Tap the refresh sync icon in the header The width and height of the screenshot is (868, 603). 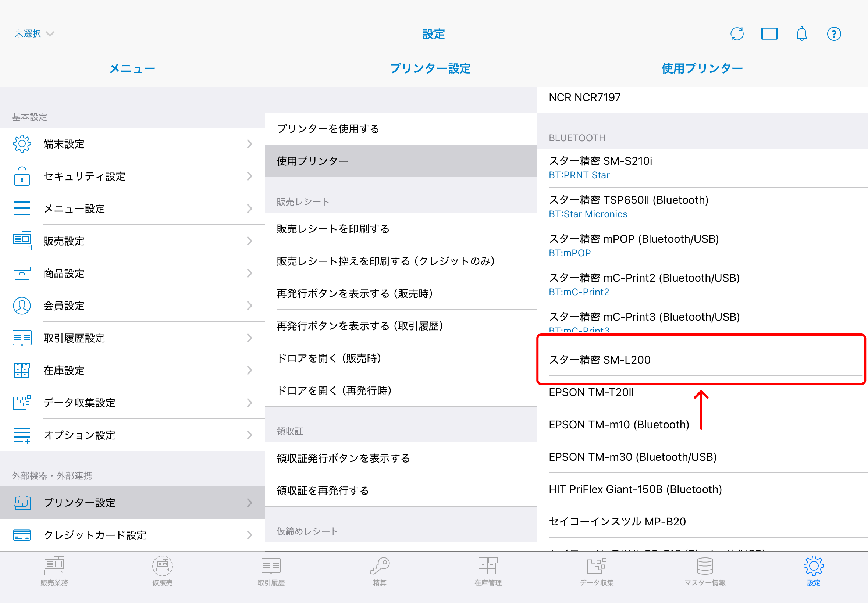[737, 34]
